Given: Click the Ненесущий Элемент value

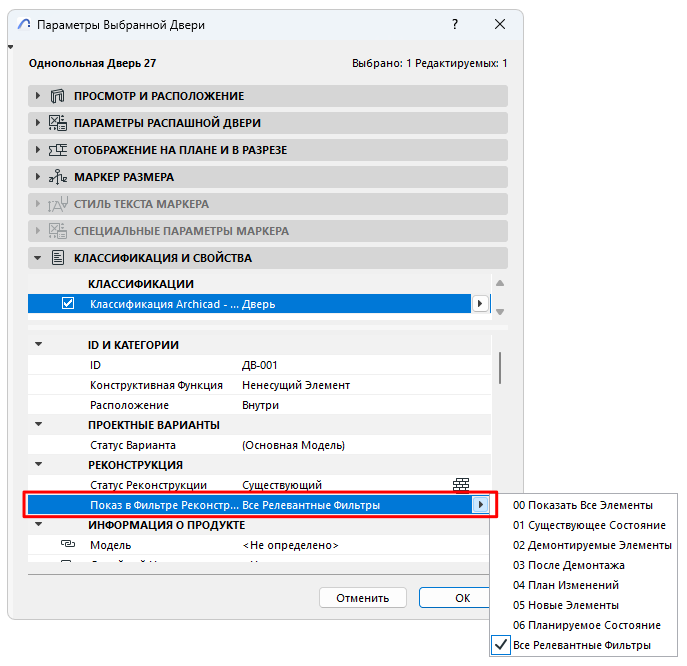Looking at the screenshot, I should (x=296, y=385).
